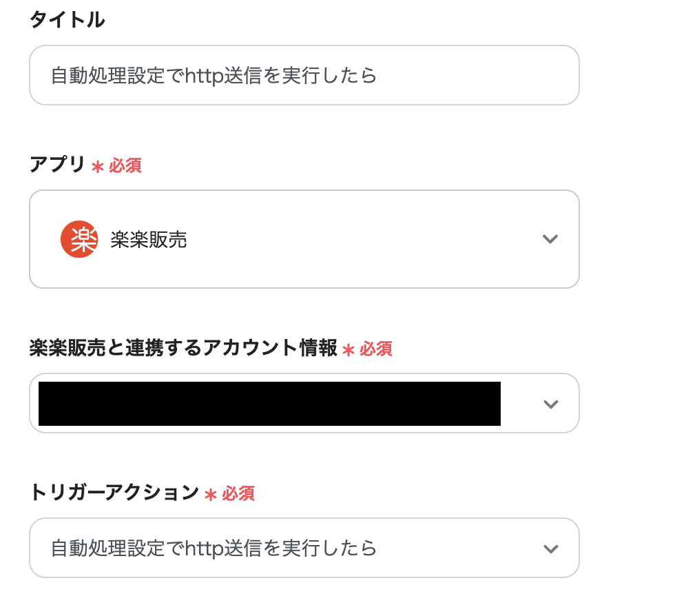Select the 楽楽販売 app name text
The image size is (697, 616).
click(x=149, y=240)
